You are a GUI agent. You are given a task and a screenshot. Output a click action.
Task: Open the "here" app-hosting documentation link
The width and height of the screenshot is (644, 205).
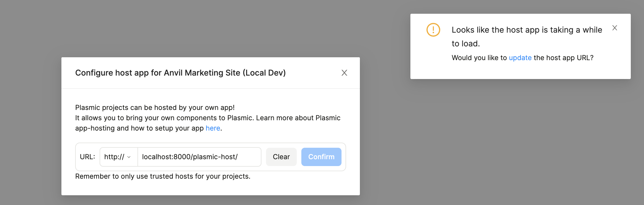[213, 128]
